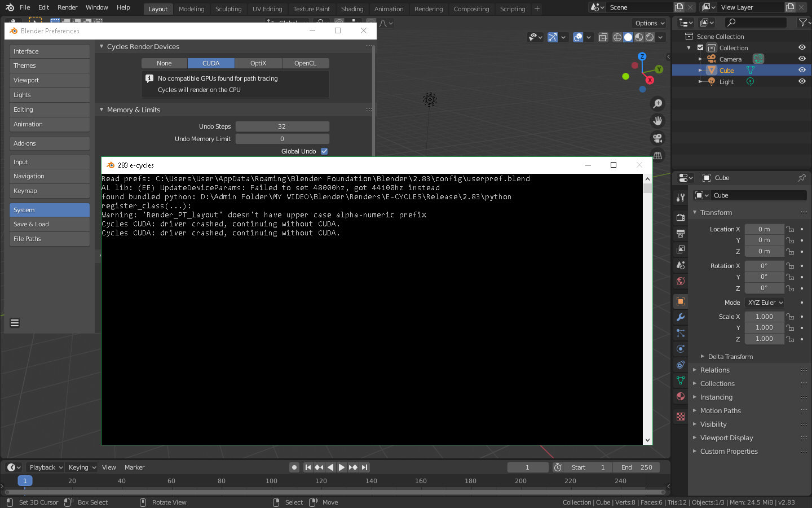Toggle the Global Undo checkbox
Screen dimensions: 812x508
pos(324,151)
